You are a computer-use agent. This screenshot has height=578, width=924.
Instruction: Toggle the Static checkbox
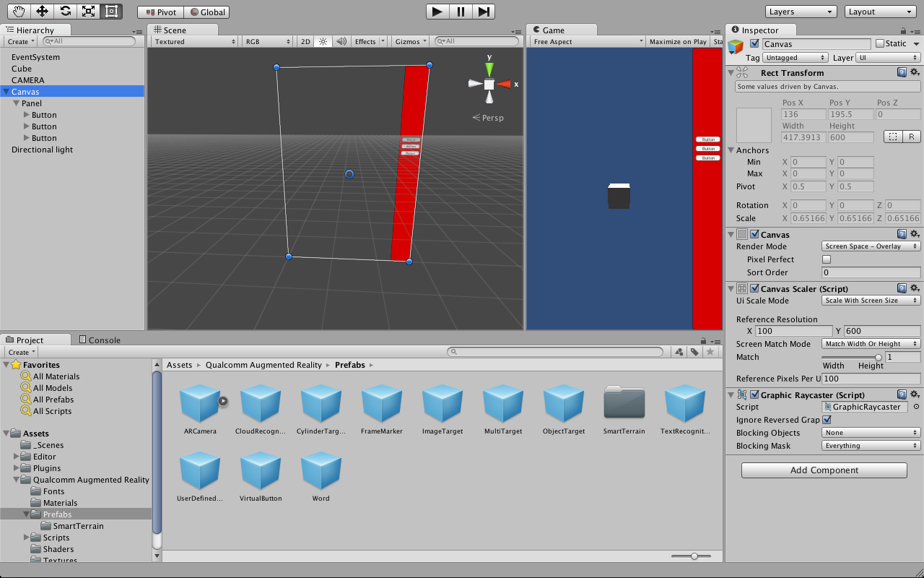[x=879, y=43]
